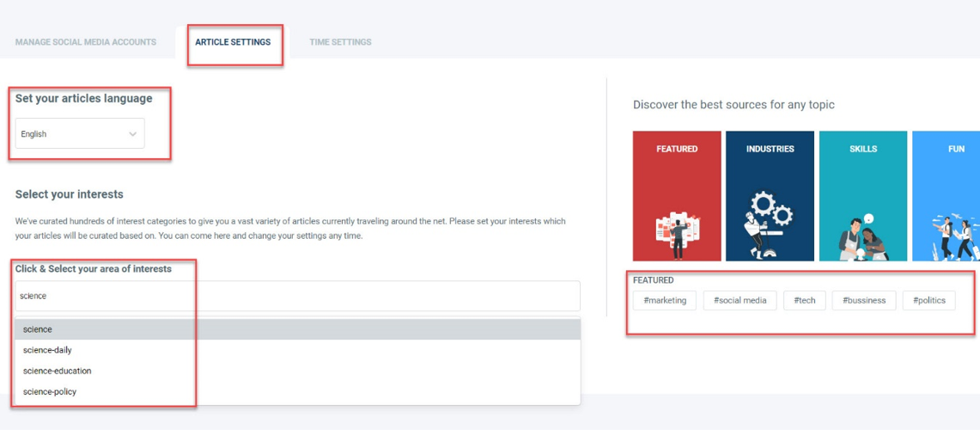980x435 pixels.
Task: Select the #tech tag
Action: [x=805, y=300]
